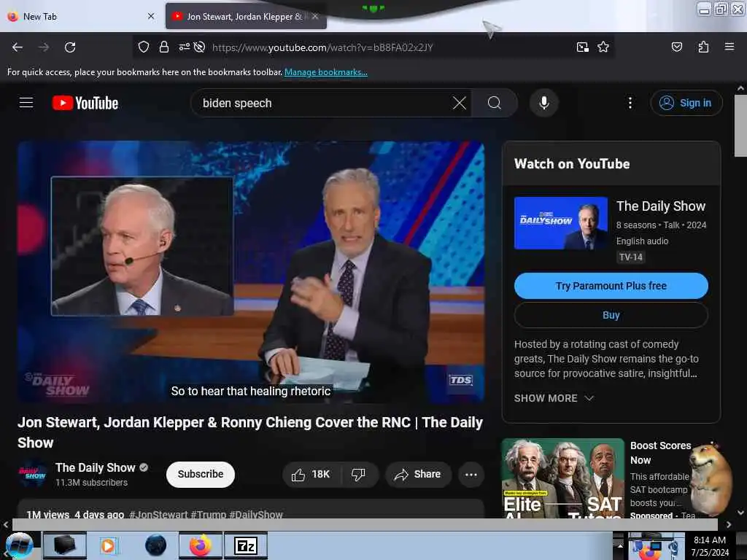This screenshot has width=747, height=560.
Task: Open picture-in-picture icon in the address bar
Action: point(583,47)
